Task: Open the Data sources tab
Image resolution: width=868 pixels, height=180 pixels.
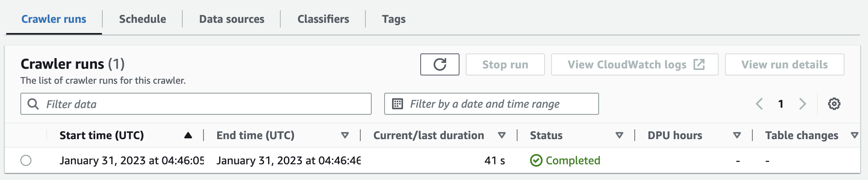Action: pyautogui.click(x=232, y=19)
